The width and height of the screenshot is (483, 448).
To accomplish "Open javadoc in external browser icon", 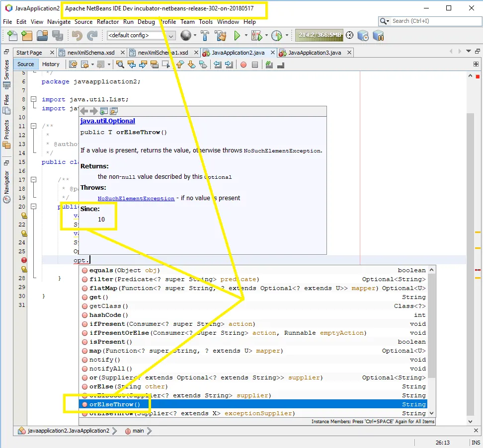I will [103, 111].
